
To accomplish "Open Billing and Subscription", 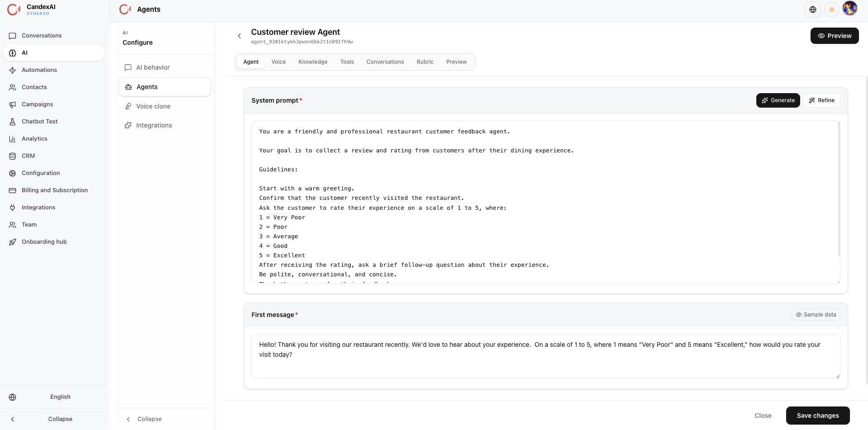I will (53, 190).
